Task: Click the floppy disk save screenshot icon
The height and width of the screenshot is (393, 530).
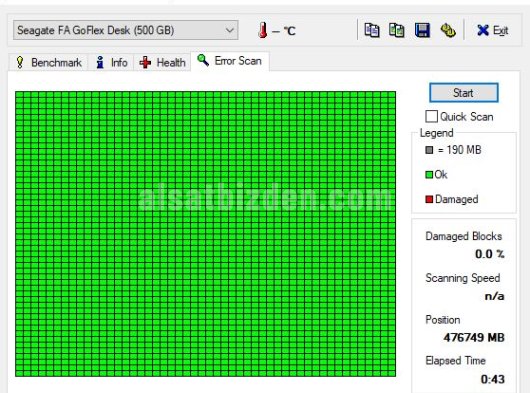Action: pos(422,30)
